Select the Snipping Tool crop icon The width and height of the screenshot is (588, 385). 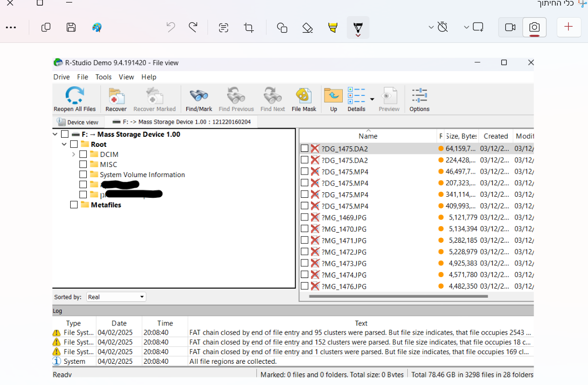point(249,27)
